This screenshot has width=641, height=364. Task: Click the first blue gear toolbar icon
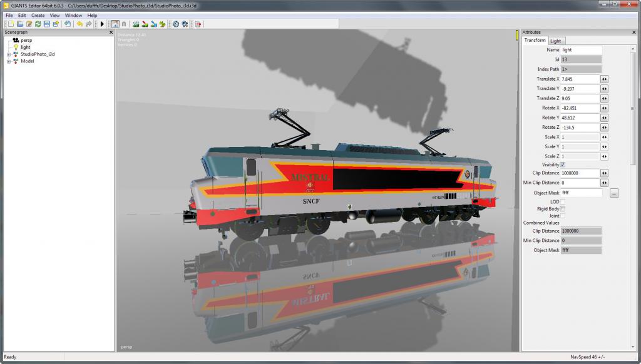pos(176,24)
